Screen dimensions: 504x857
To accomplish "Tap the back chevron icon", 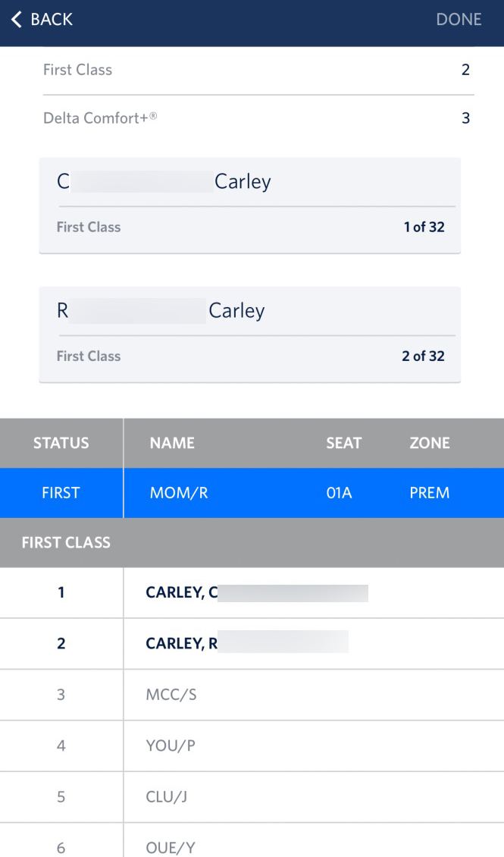I will point(16,19).
